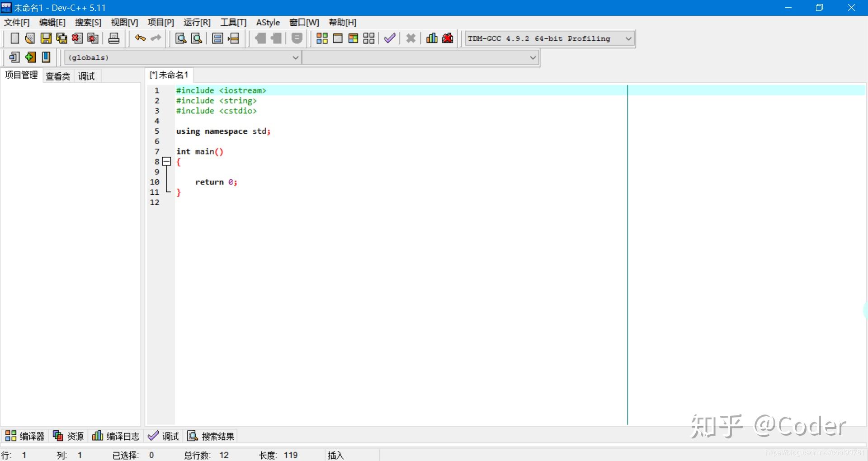The image size is (868, 461).
Task: Switch to the 调试 tab in the left panel
Action: pos(87,76)
